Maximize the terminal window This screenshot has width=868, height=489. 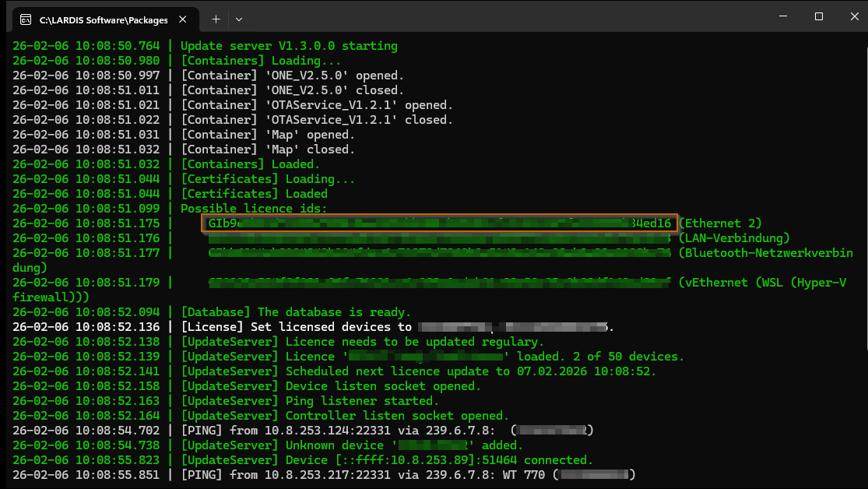point(818,16)
